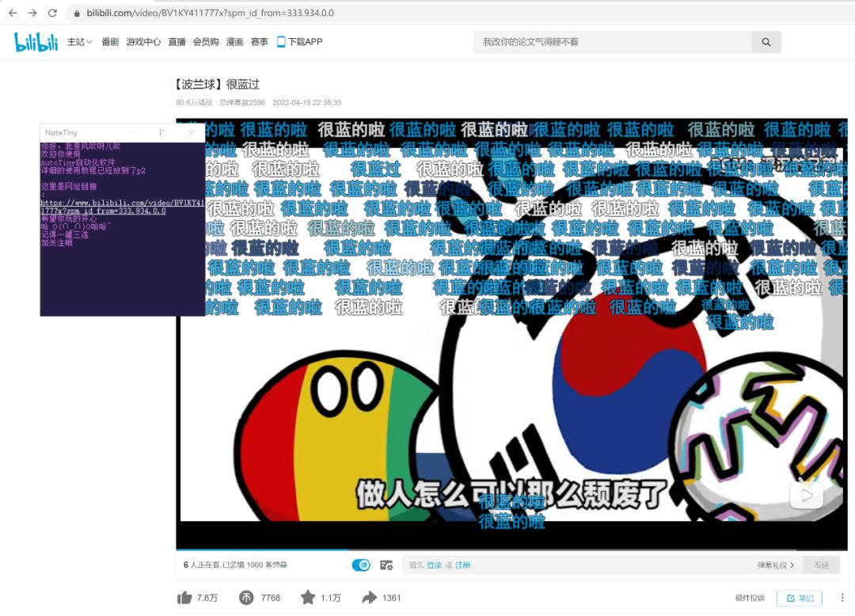Image resolution: width=855 pixels, height=616 pixels.
Task: Click the browser forward arrow
Action: coord(32,13)
